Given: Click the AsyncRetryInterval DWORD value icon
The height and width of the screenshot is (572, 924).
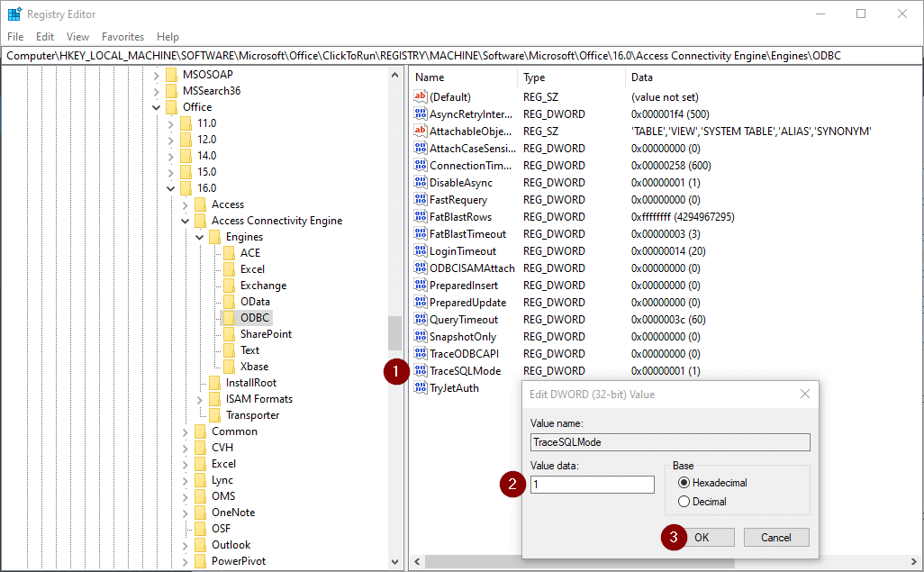Looking at the screenshot, I should click(421, 113).
